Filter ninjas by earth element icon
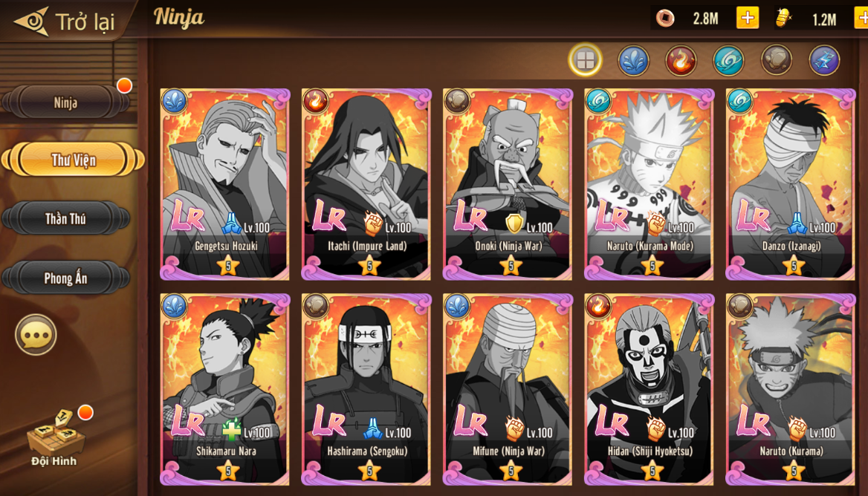Image resolution: width=868 pixels, height=496 pixels. [x=776, y=59]
